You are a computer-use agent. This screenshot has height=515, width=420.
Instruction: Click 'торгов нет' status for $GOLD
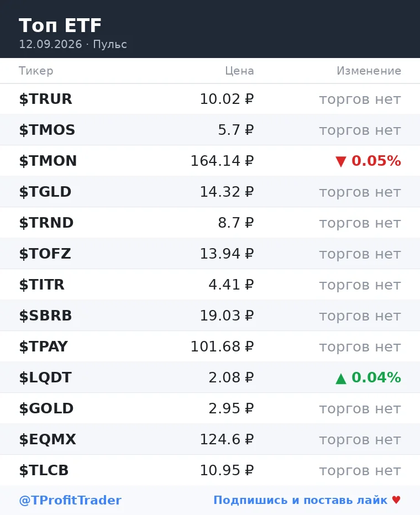360,408
